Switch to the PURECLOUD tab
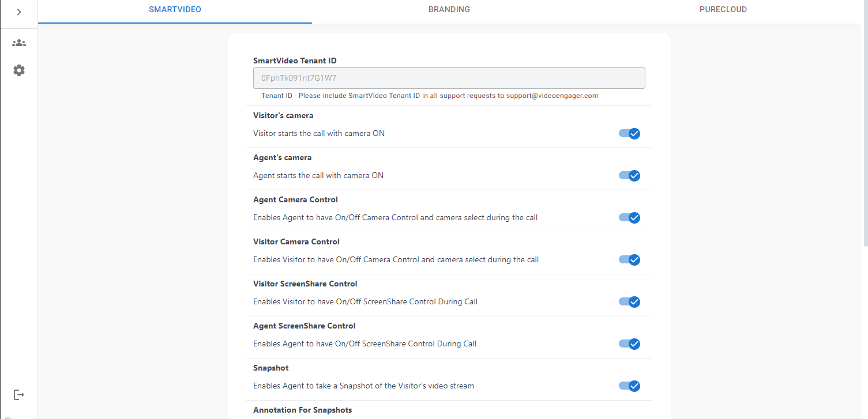The width and height of the screenshot is (868, 419). [x=723, y=9]
